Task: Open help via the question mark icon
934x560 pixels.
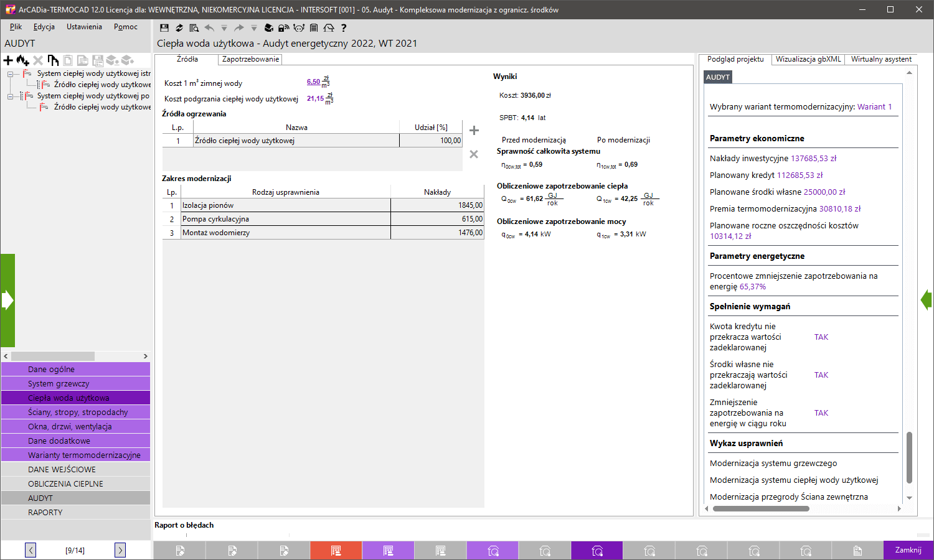Action: click(x=344, y=27)
